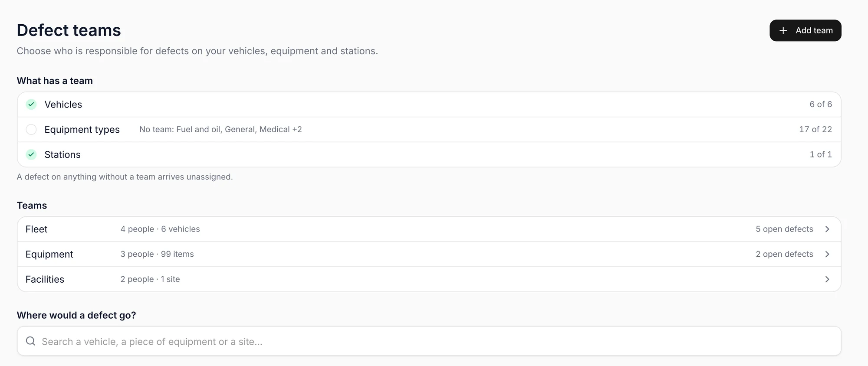Click the '17 of 22' count
The width and height of the screenshot is (868, 366).
point(815,130)
